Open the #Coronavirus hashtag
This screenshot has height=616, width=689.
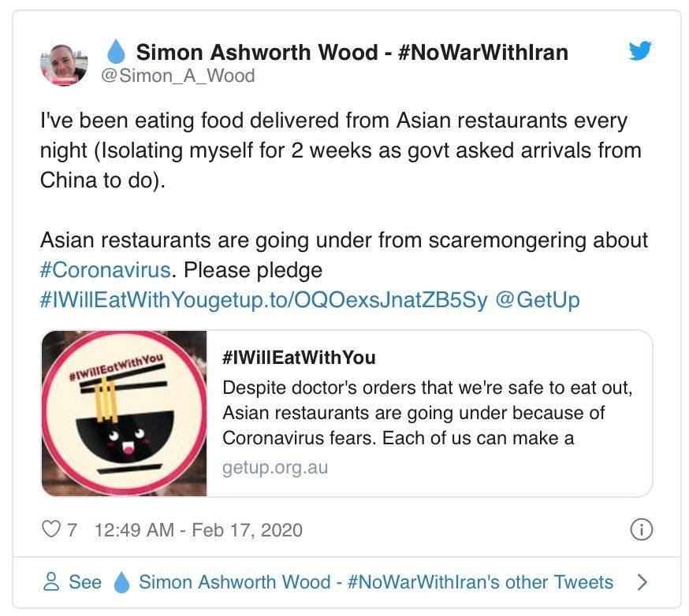point(105,269)
